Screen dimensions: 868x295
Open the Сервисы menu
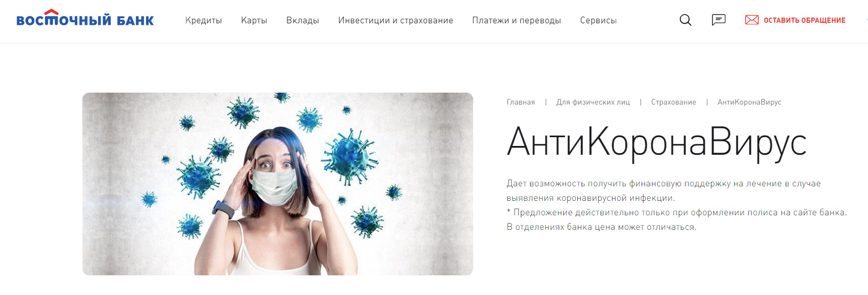pos(599,20)
